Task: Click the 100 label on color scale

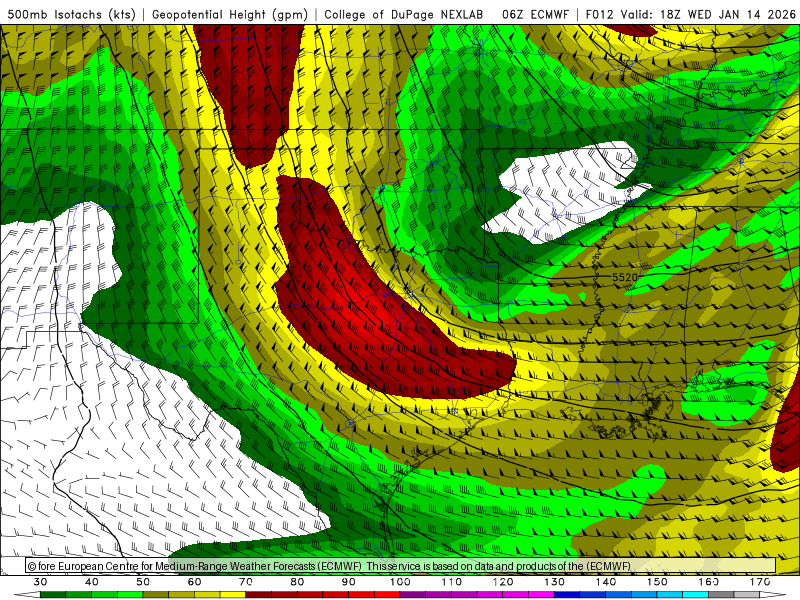Action: [x=400, y=582]
